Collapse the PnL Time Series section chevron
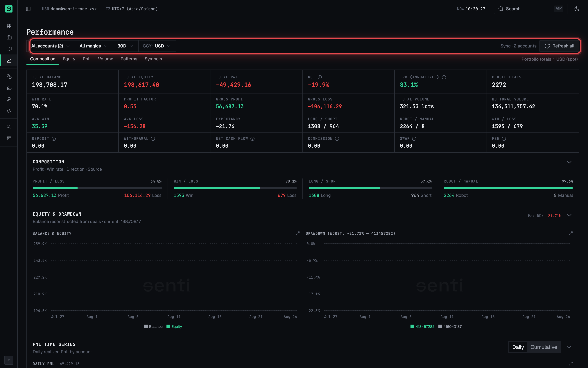This screenshot has width=588, height=368. click(569, 347)
